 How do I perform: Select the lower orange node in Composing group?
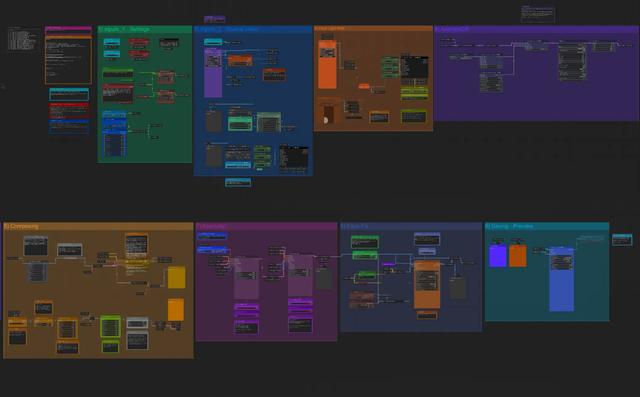tap(176, 310)
